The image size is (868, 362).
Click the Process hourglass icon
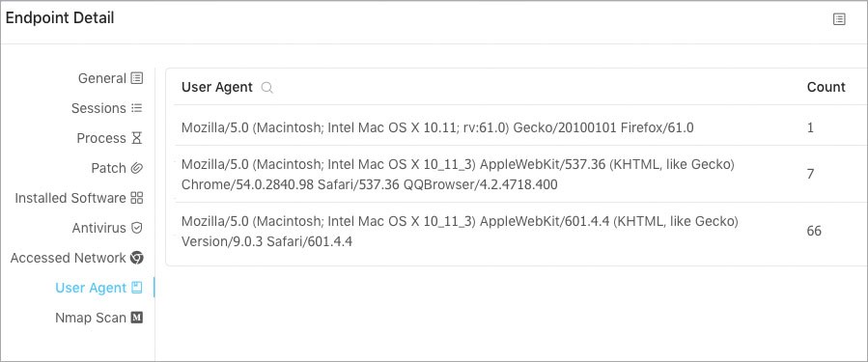(137, 138)
